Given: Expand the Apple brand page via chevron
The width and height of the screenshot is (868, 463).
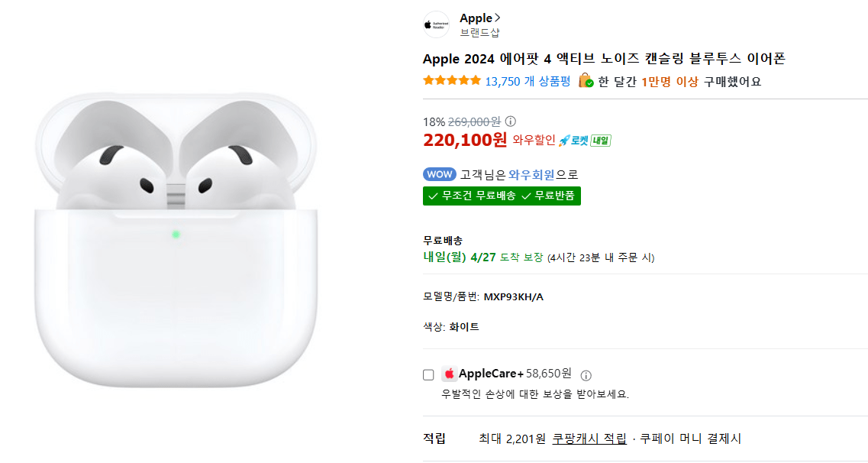Looking at the screenshot, I should [495, 17].
